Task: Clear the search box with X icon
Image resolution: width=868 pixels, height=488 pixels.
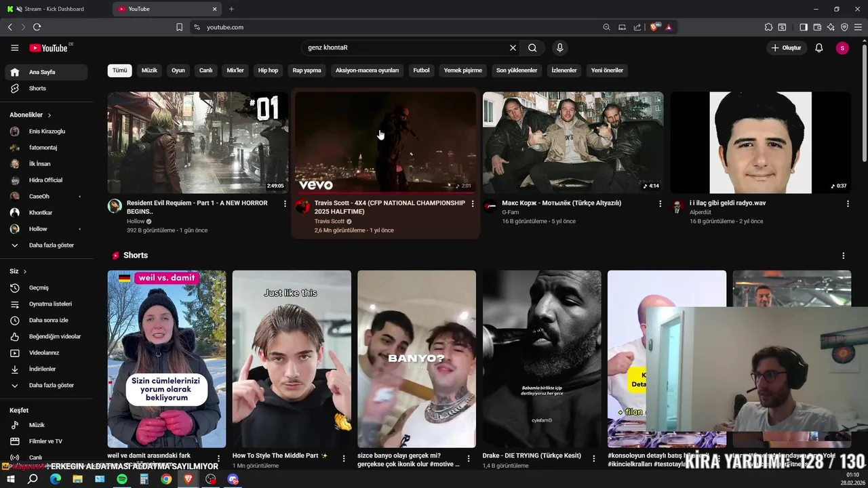Action: click(x=513, y=47)
